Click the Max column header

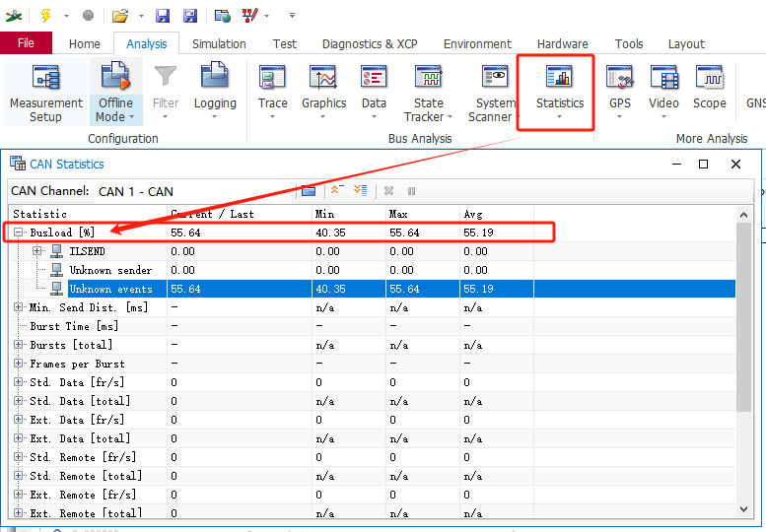(423, 214)
